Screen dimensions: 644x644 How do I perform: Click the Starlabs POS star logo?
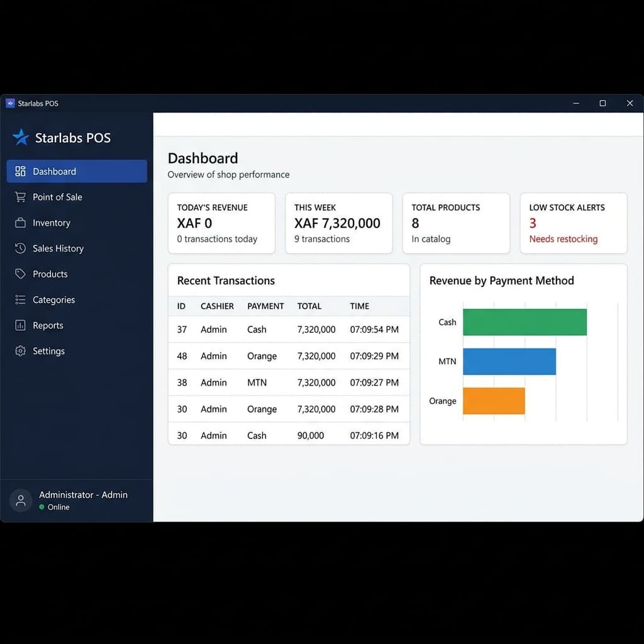[21, 137]
